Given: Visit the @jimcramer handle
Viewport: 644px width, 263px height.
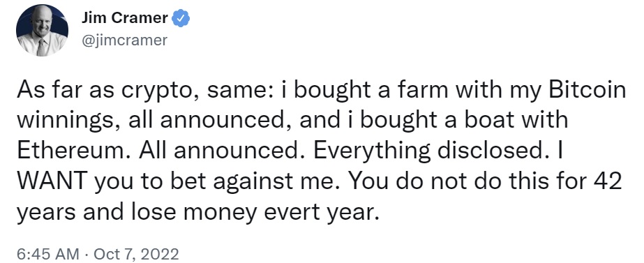Looking at the screenshot, I should point(124,40).
